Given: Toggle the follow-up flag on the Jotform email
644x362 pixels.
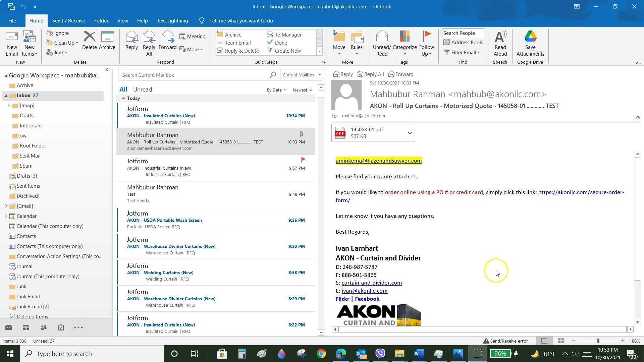Looking at the screenshot, I should [x=303, y=160].
